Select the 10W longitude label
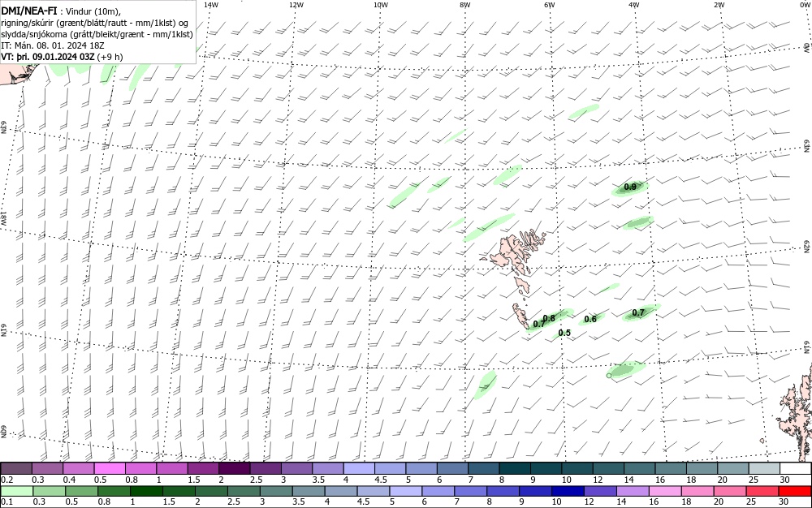Image resolution: width=812 pixels, height=508 pixels. coord(381,5)
